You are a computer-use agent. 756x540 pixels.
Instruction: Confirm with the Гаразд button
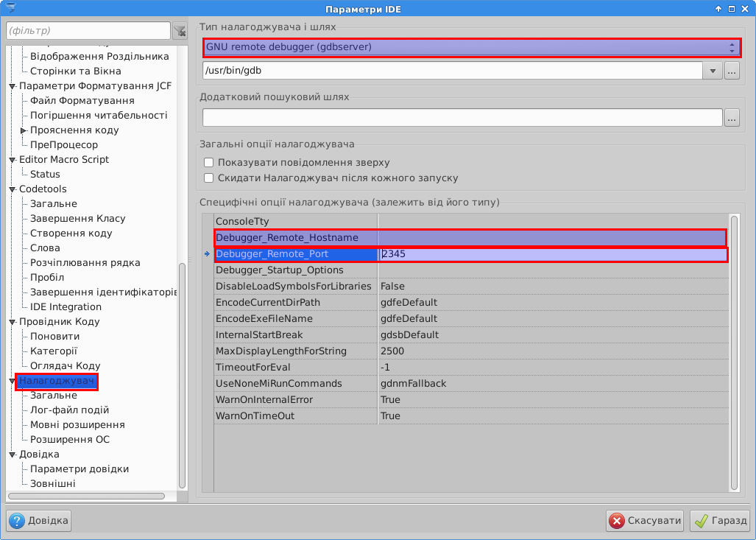coord(720,521)
